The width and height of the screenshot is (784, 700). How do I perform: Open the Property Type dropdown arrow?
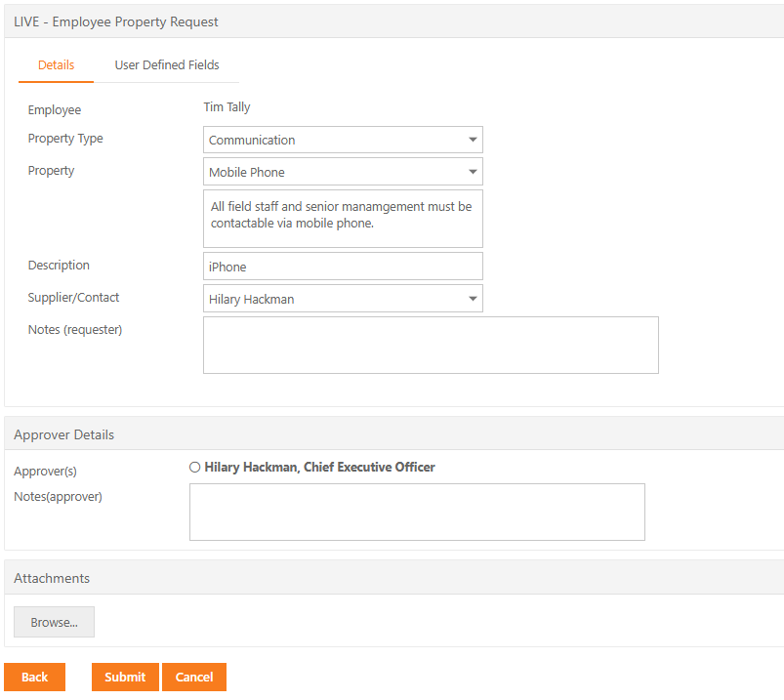pos(473,140)
